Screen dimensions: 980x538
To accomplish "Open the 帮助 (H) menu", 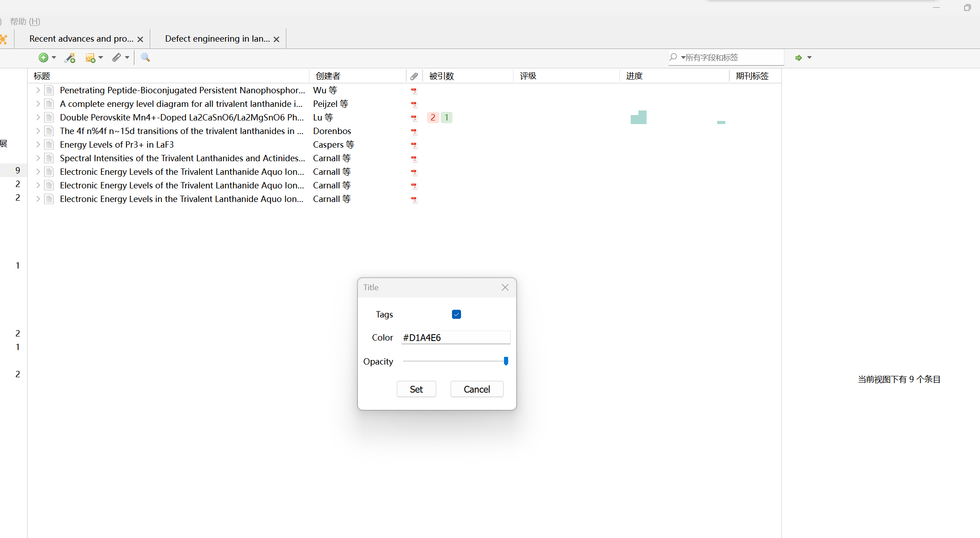I will (x=25, y=21).
